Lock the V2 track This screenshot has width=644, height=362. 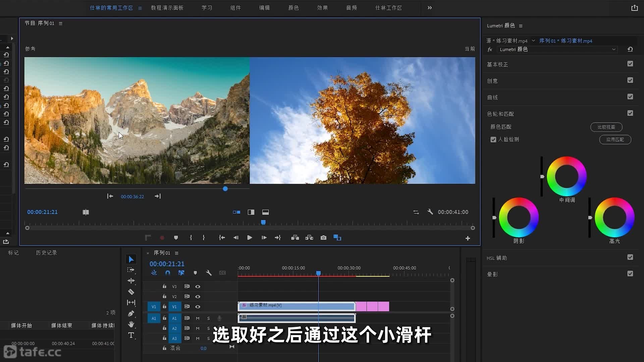coord(164,296)
